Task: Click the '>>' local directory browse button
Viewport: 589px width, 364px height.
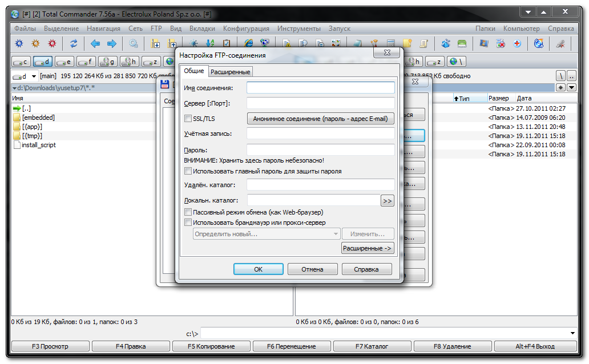Action: [388, 201]
